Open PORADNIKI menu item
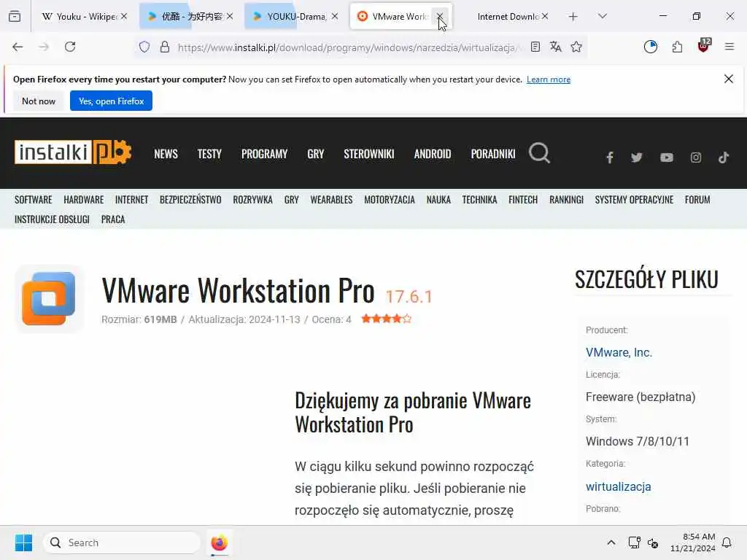The width and height of the screenshot is (747, 560). pos(493,154)
